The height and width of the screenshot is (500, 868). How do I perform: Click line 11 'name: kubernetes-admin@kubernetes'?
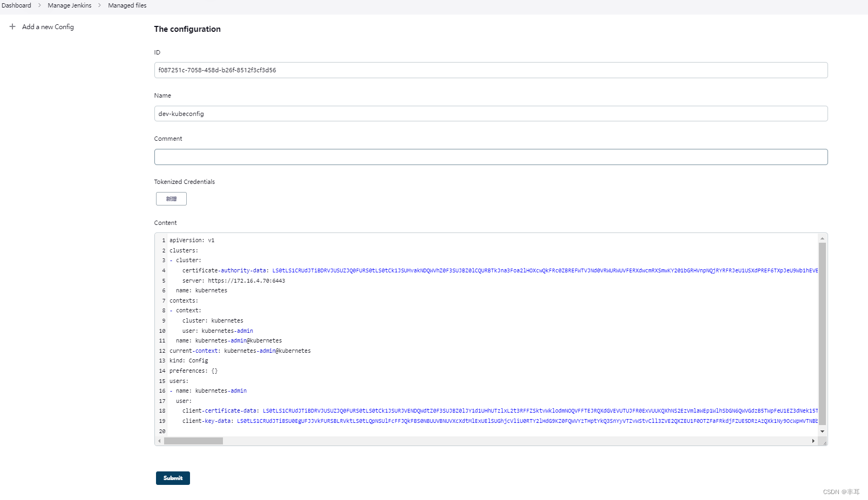[229, 341]
